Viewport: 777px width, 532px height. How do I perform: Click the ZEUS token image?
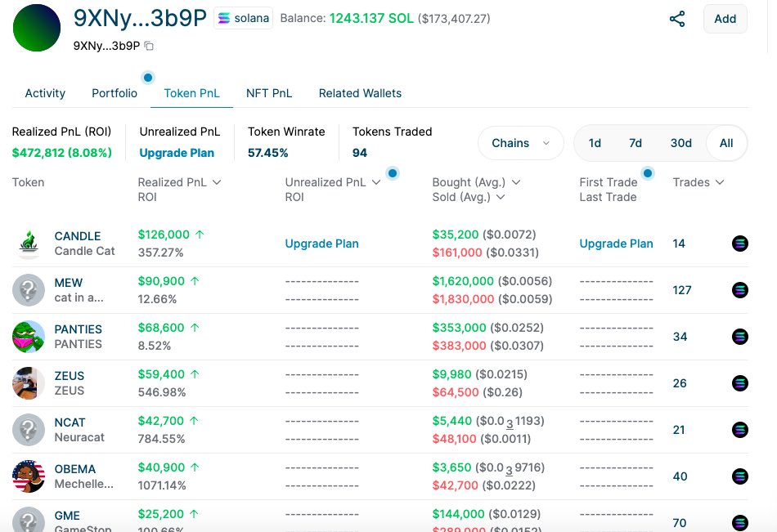click(29, 383)
